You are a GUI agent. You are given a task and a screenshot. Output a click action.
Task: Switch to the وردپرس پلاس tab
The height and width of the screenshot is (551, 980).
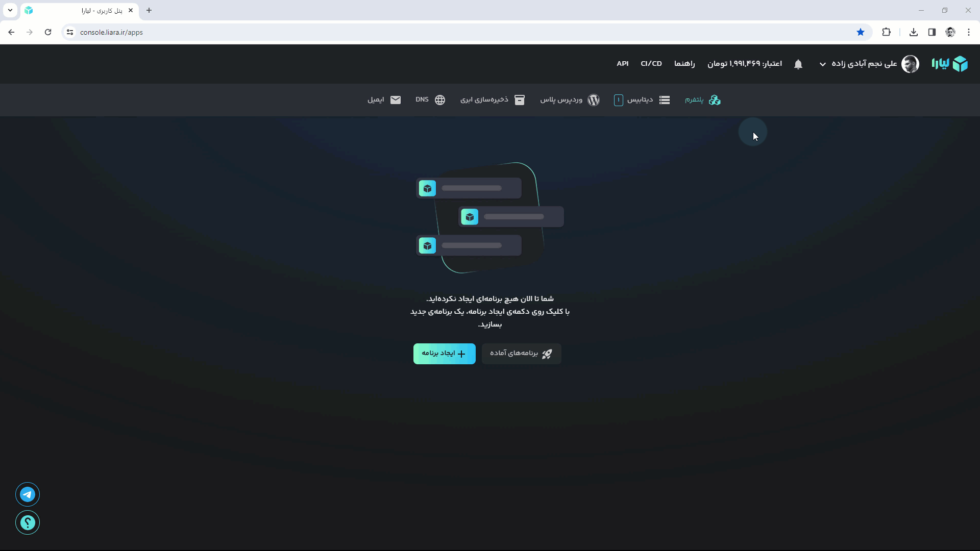570,100
